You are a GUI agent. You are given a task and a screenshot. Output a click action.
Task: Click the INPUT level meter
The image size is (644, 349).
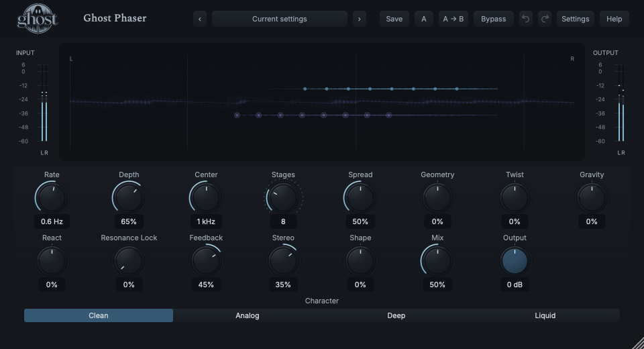coord(44,103)
